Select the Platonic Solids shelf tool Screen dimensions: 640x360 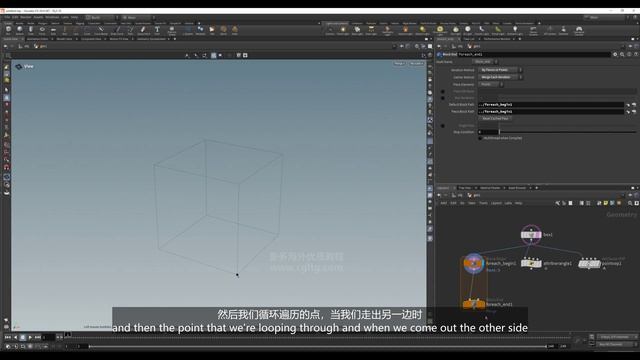171,30
